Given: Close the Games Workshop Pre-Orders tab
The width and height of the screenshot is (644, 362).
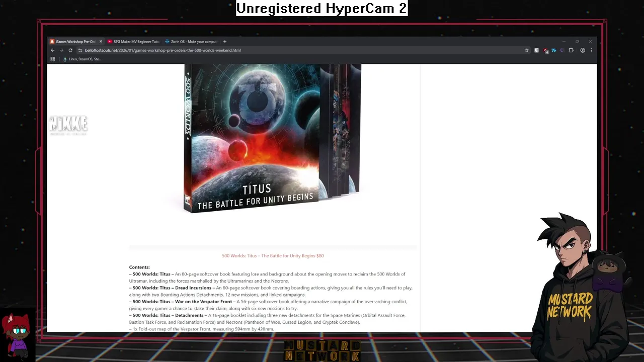Looking at the screenshot, I should click(x=101, y=42).
